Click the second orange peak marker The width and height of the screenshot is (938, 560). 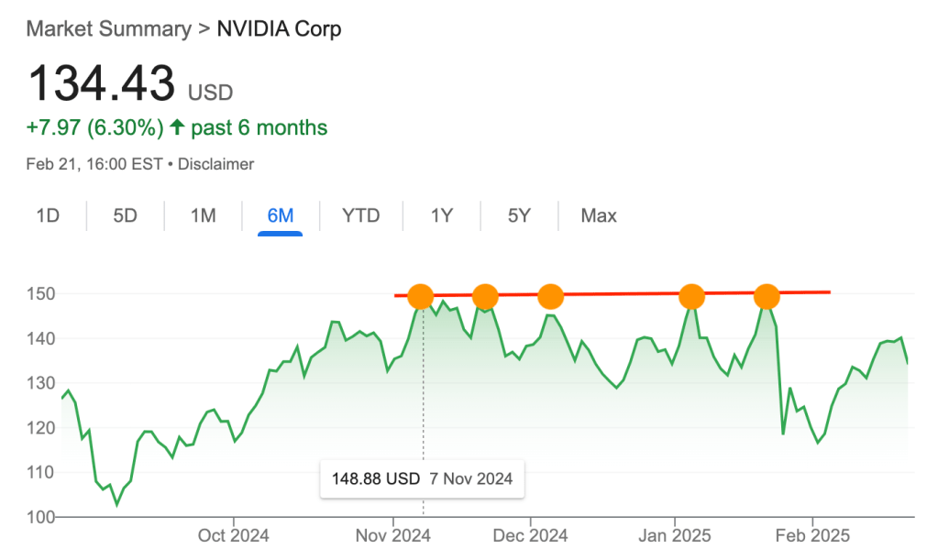click(485, 296)
